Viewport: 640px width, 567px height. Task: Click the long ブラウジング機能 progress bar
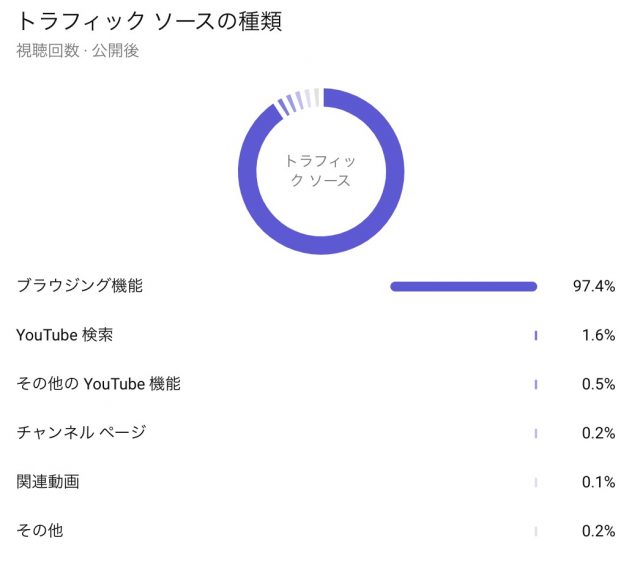click(464, 287)
